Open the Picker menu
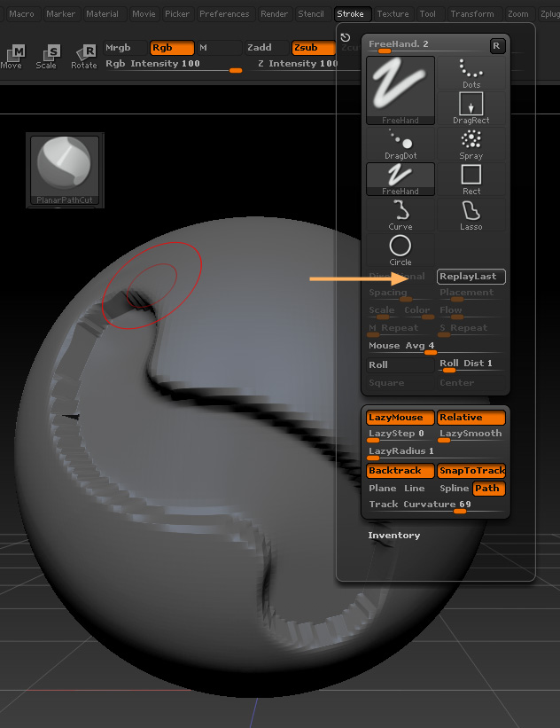This screenshot has height=728, width=560. click(x=177, y=14)
